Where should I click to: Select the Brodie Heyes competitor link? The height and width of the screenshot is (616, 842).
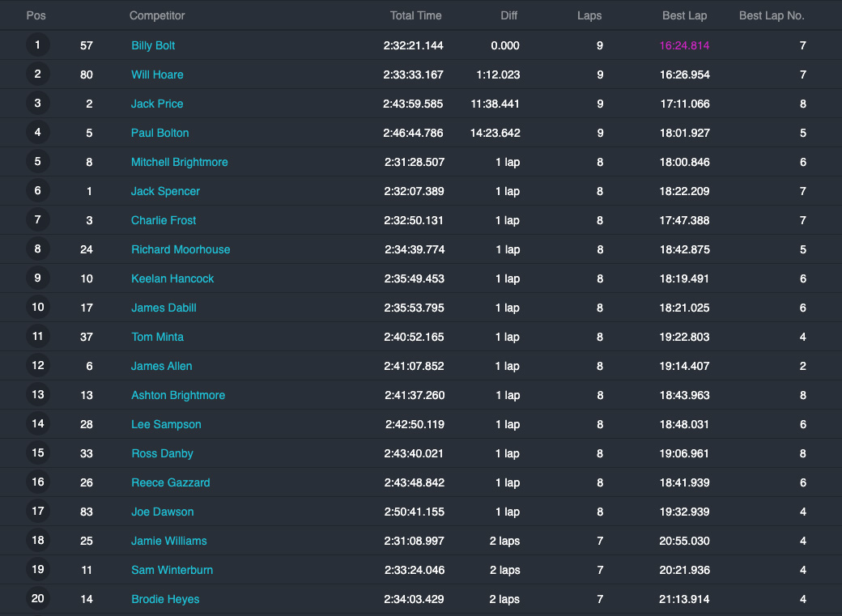point(165,599)
